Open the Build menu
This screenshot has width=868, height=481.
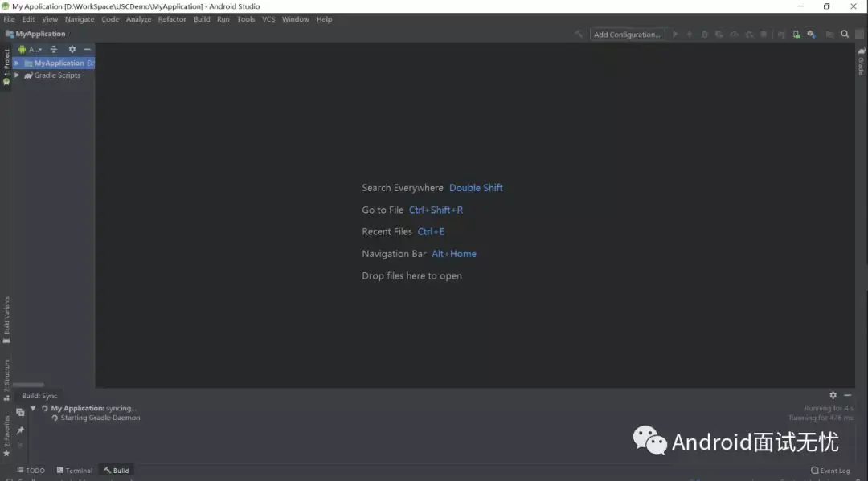[202, 19]
